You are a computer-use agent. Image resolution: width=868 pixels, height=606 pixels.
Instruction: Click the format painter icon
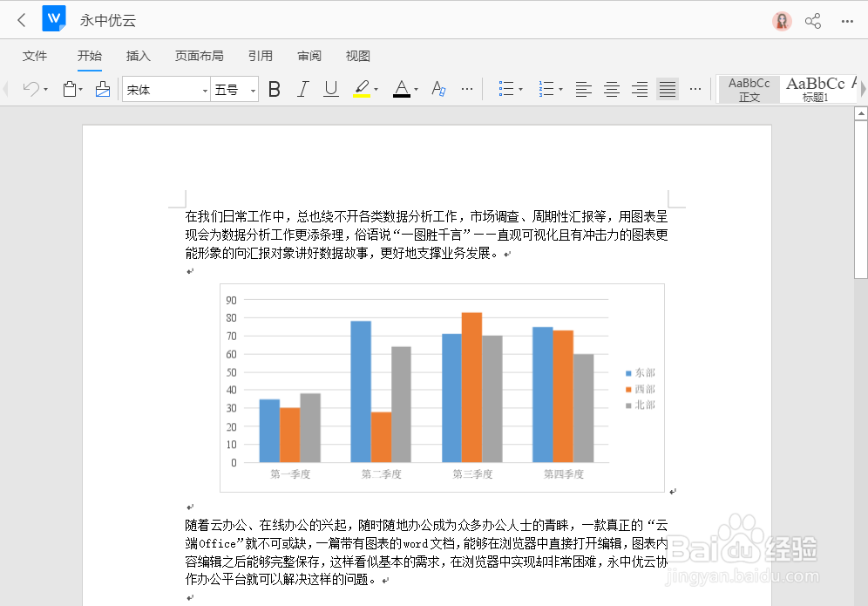[103, 89]
